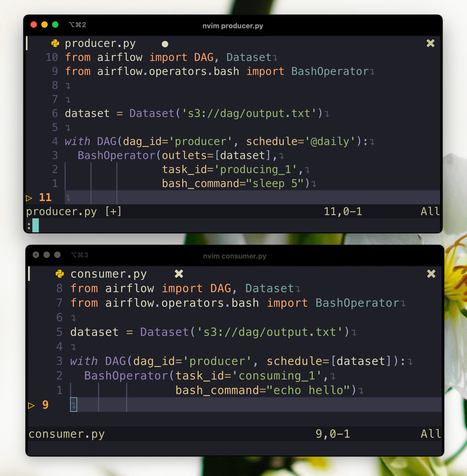Click the current line arrow beside line 11
The image size is (467, 476).
[x=29, y=198]
